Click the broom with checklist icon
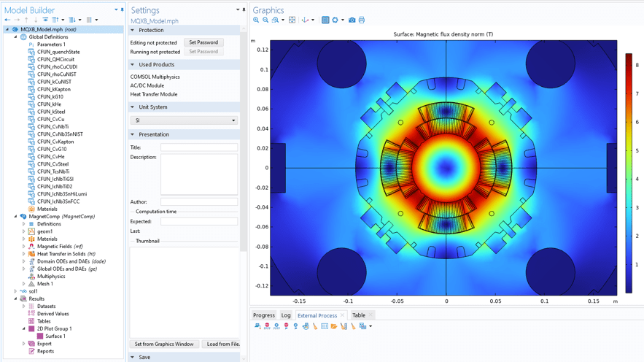Image resolution: width=644 pixels, height=362 pixels. (344, 326)
